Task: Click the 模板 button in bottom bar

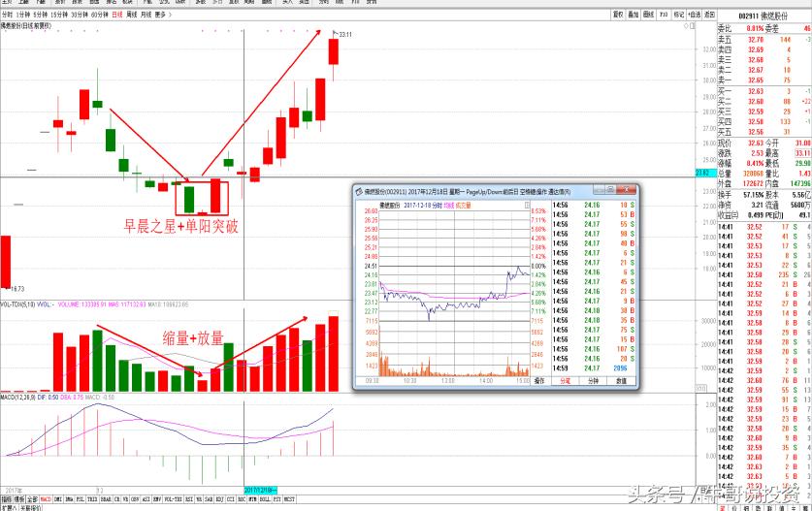Action: (19, 499)
